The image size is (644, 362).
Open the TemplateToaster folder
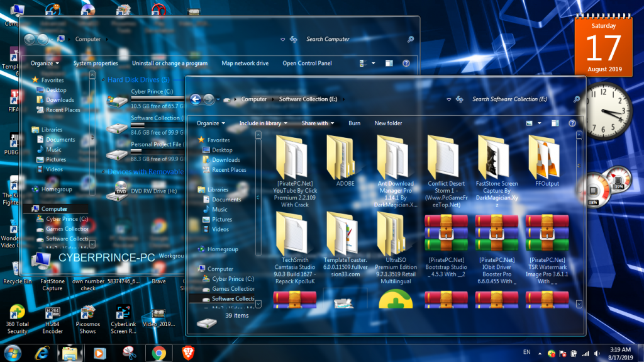click(345, 245)
